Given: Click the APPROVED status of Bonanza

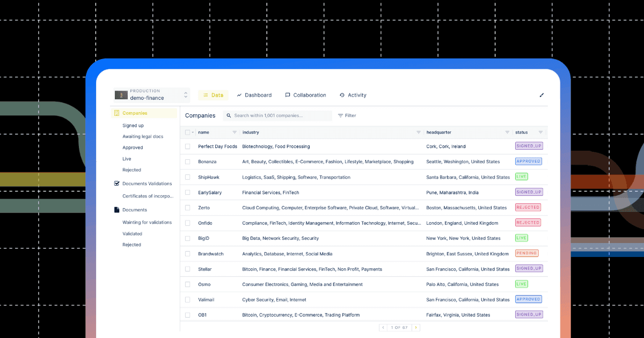Looking at the screenshot, I should click(529, 161).
